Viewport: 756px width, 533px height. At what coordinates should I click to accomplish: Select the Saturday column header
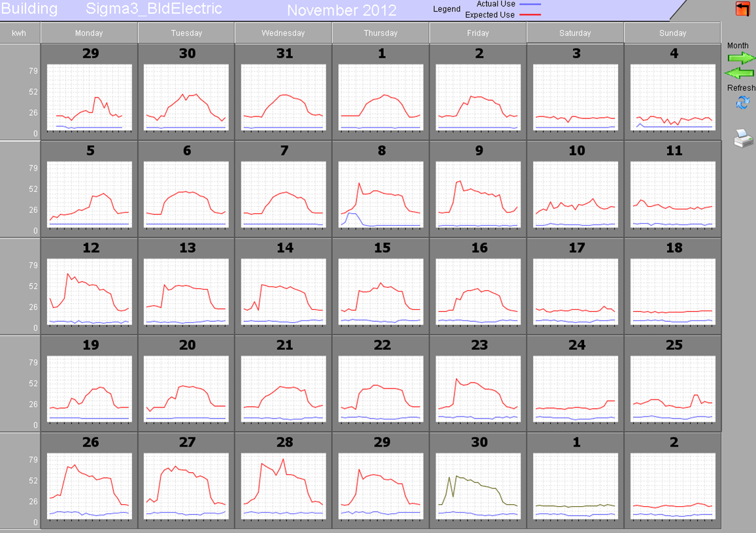[x=575, y=33]
